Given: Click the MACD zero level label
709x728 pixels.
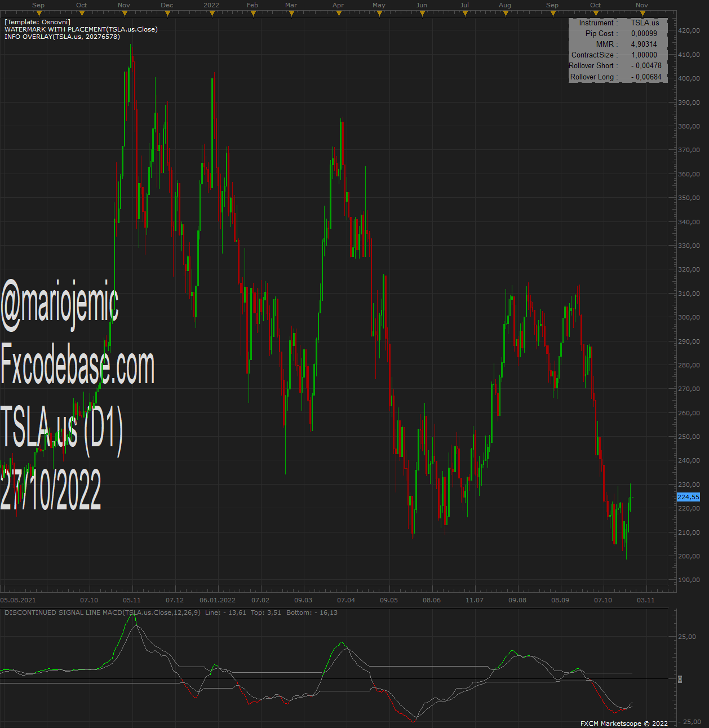Looking at the screenshot, I should pos(680,680).
